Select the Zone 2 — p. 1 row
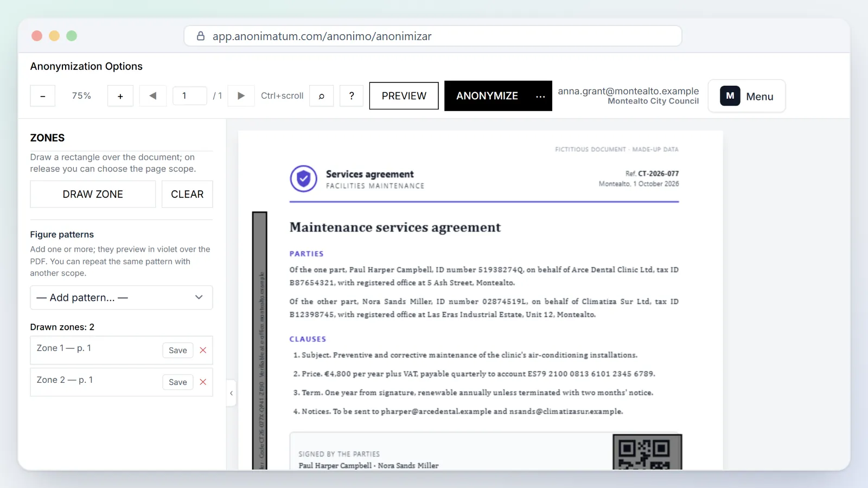868x488 pixels. click(122, 382)
